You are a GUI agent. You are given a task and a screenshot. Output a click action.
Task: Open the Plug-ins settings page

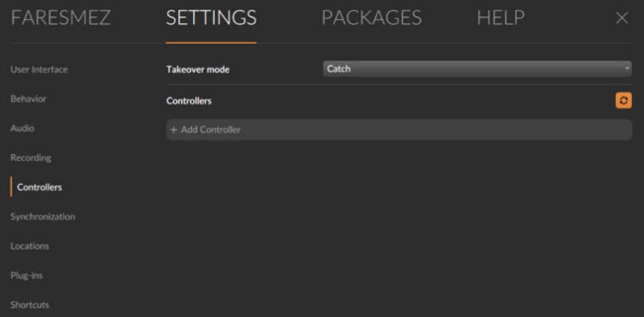[x=26, y=275]
